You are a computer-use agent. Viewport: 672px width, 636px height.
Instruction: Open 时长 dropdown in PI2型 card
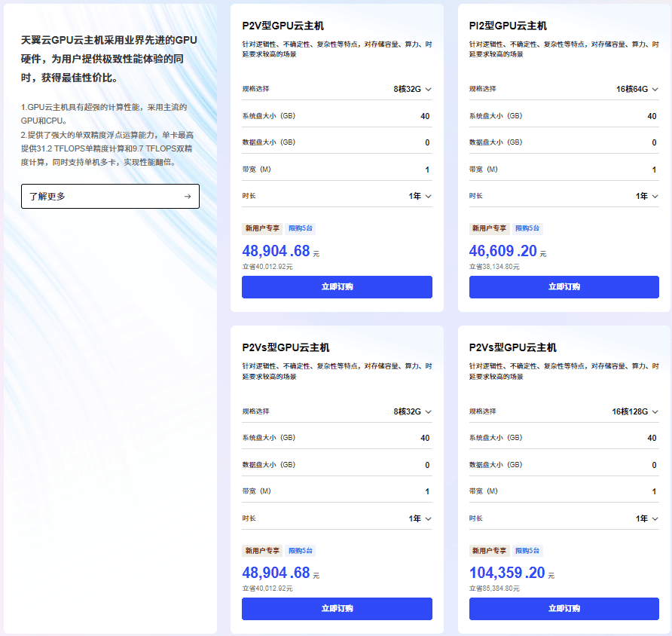tap(646, 196)
